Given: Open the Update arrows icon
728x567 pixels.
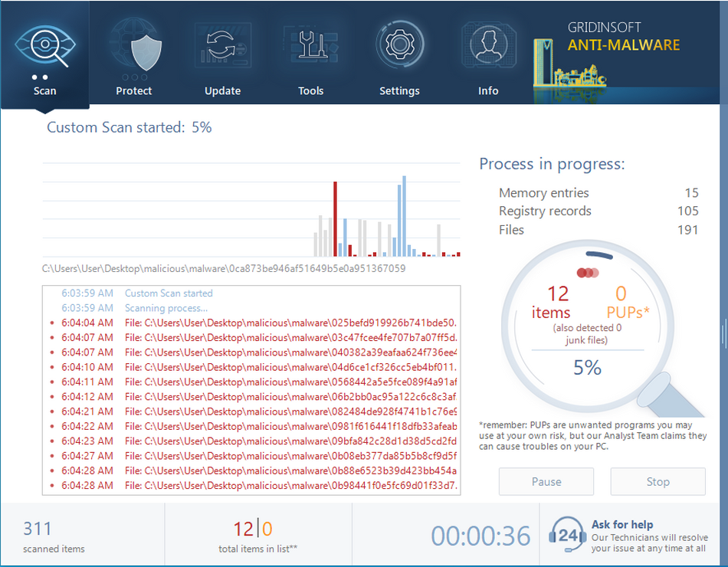Looking at the screenshot, I should click(222, 46).
